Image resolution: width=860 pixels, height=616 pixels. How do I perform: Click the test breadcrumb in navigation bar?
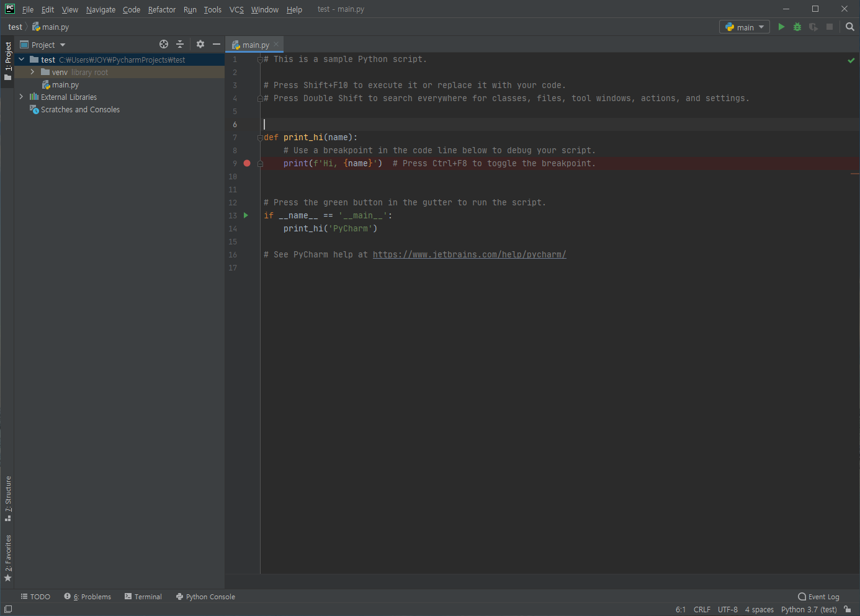click(x=15, y=27)
